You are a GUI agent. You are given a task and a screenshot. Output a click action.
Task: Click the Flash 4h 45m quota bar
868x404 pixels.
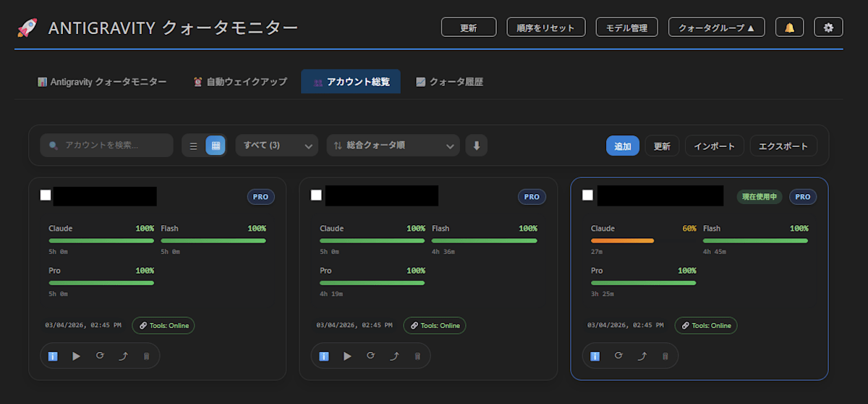point(756,240)
